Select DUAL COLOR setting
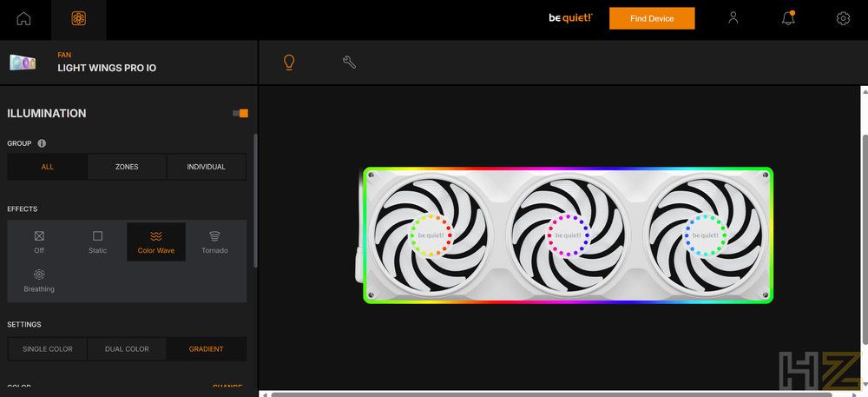Viewport: 868px width, 397px height. [x=127, y=349]
